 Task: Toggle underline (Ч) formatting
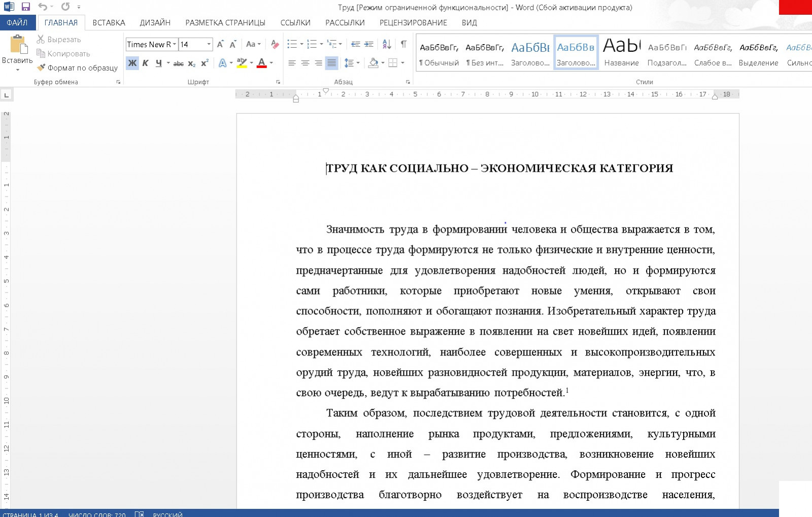point(158,63)
